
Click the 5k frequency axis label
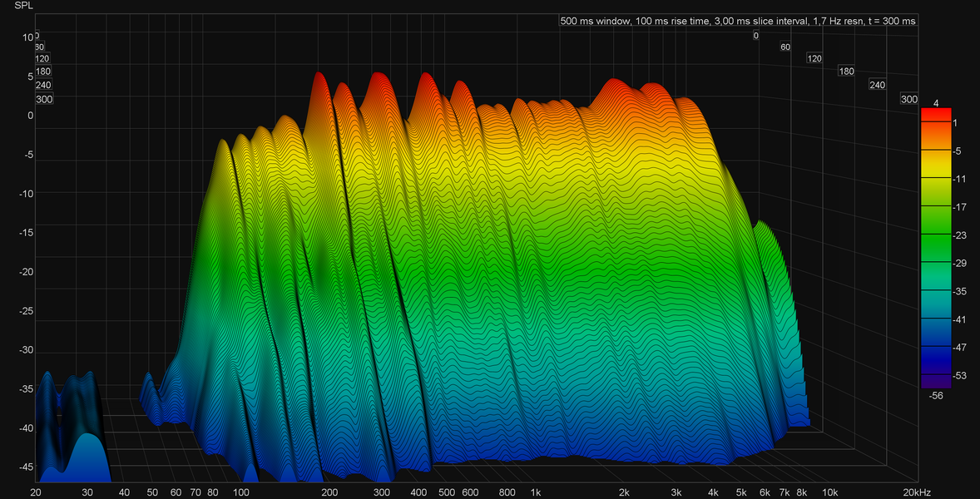coord(741,492)
